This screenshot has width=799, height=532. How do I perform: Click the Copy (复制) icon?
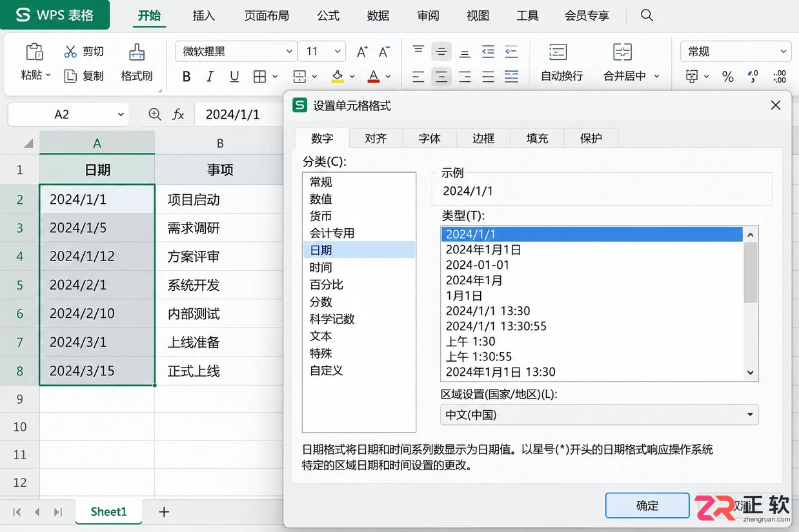coord(70,76)
